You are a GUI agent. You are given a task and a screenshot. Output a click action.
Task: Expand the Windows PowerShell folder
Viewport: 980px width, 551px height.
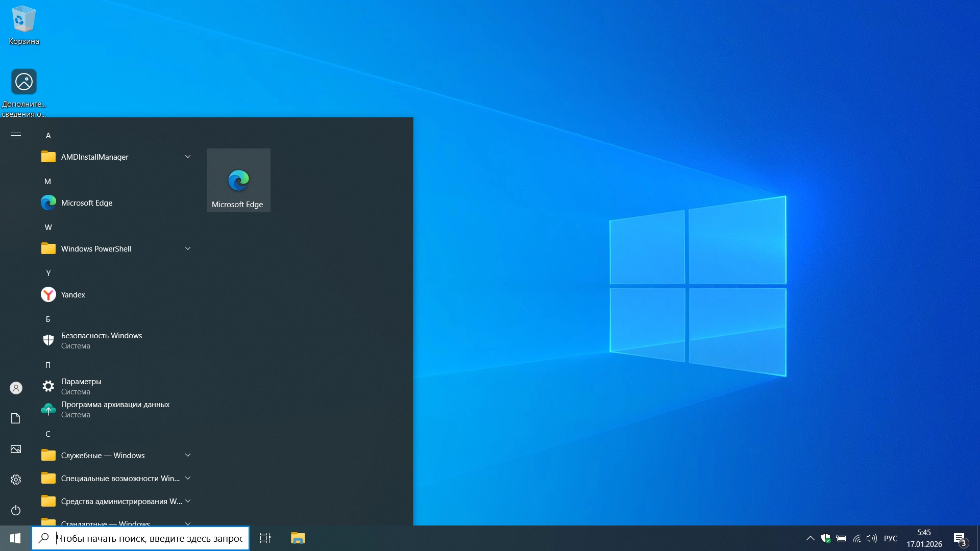tap(187, 249)
